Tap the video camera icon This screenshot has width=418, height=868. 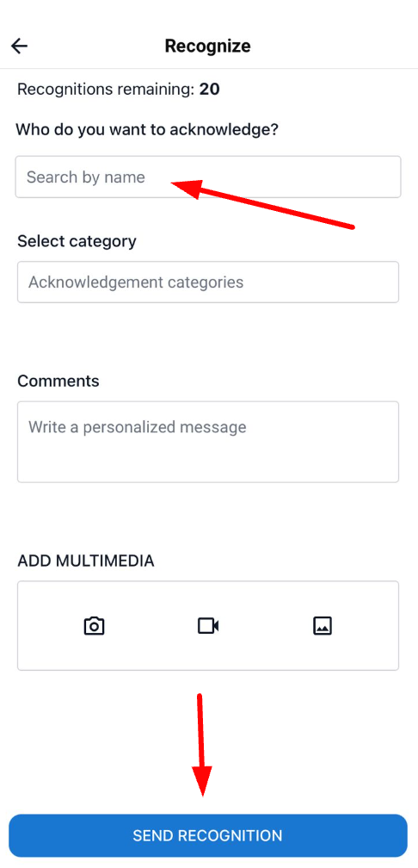click(x=208, y=626)
